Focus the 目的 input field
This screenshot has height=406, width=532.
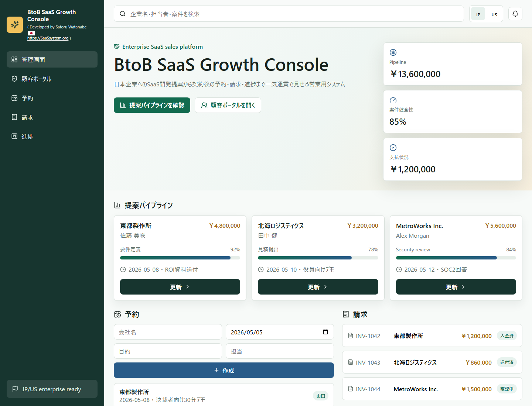click(x=168, y=351)
